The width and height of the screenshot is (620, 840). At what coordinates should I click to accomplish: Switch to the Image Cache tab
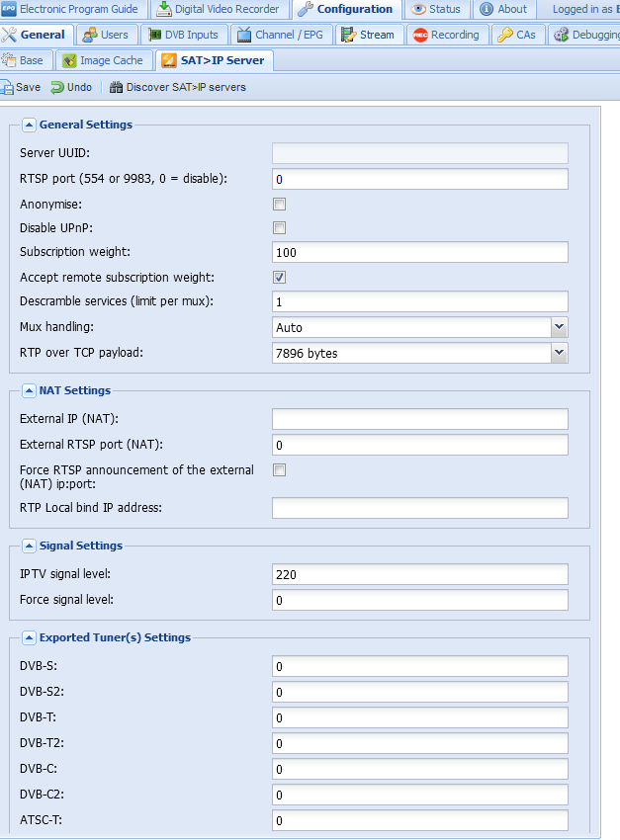(104, 60)
